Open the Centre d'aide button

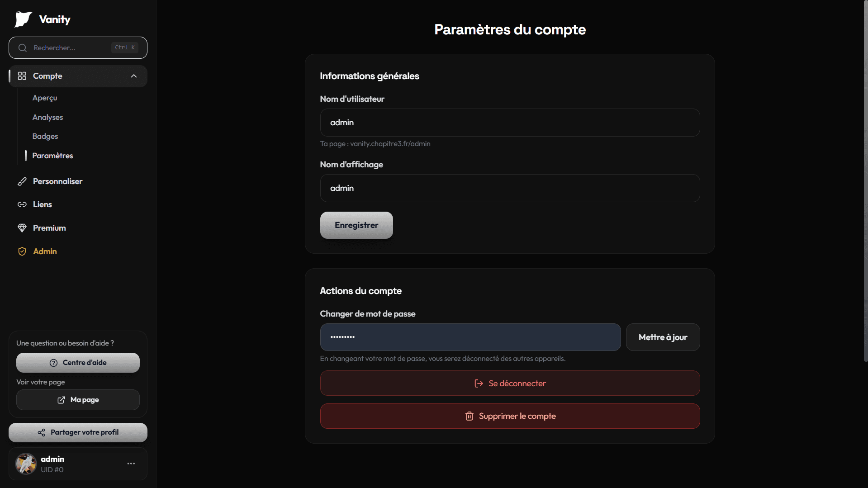(78, 363)
